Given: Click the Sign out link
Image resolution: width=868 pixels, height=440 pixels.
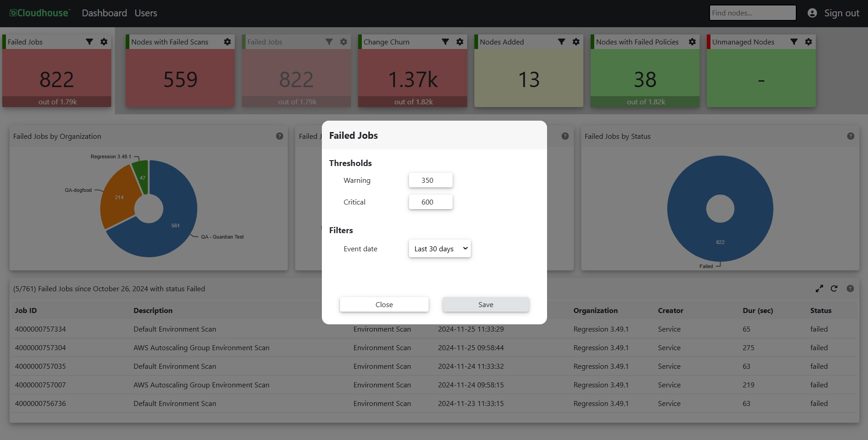Looking at the screenshot, I should coord(842,13).
